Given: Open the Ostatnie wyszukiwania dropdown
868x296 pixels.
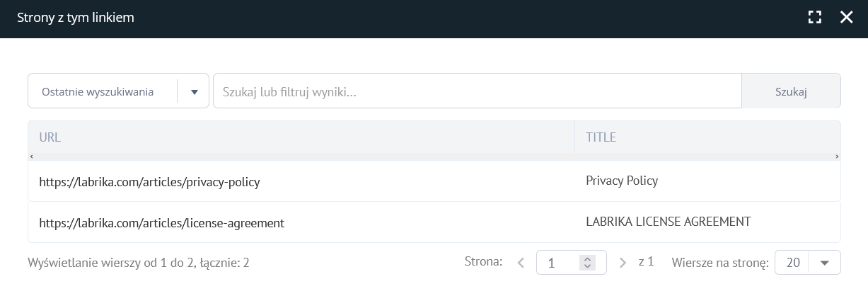Looking at the screenshot, I should [103, 91].
